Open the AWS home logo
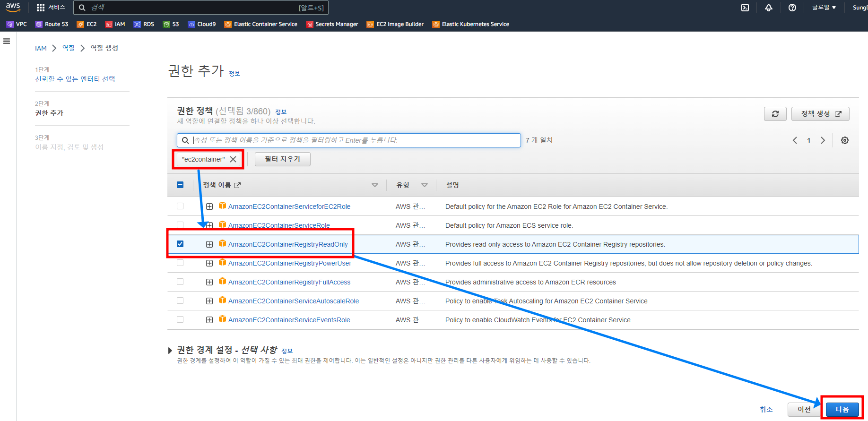Image resolution: width=868 pixels, height=421 pixels. [x=13, y=7]
